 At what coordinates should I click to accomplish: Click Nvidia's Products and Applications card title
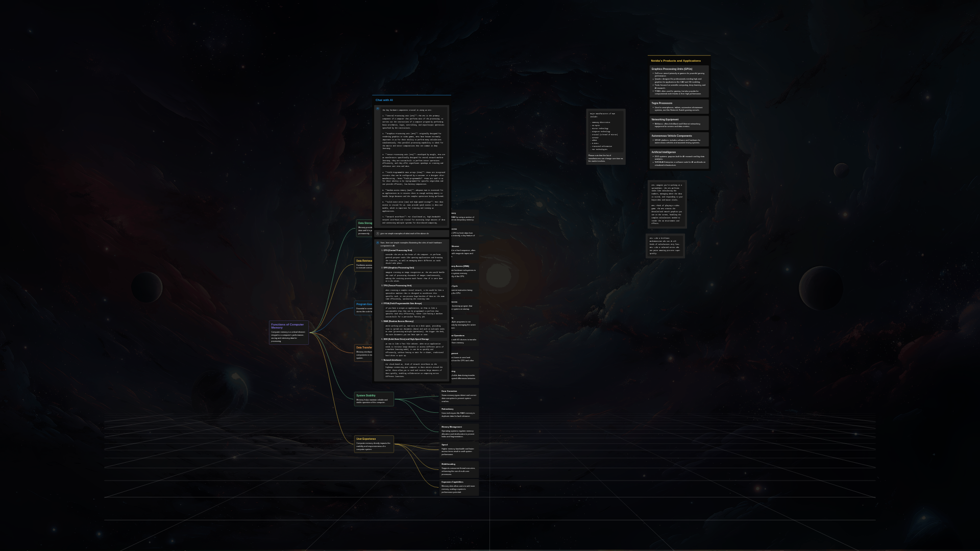pos(676,61)
